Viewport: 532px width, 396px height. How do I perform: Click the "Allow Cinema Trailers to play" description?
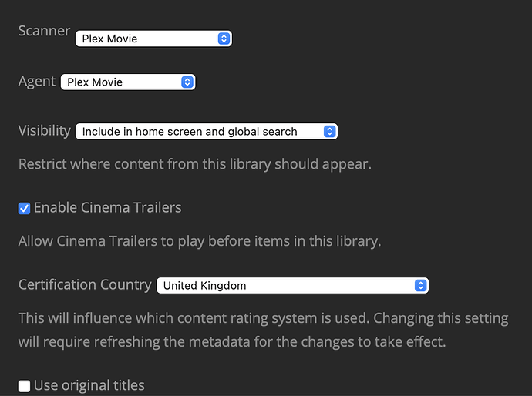[200, 241]
